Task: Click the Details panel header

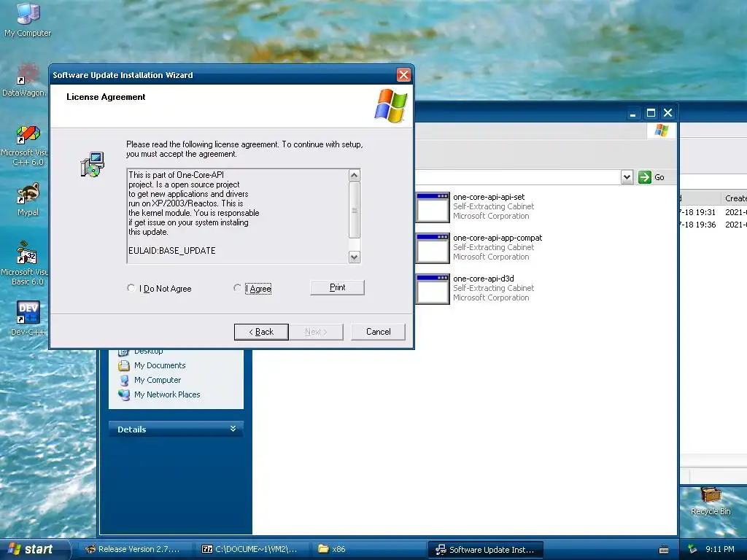Action: (x=176, y=429)
